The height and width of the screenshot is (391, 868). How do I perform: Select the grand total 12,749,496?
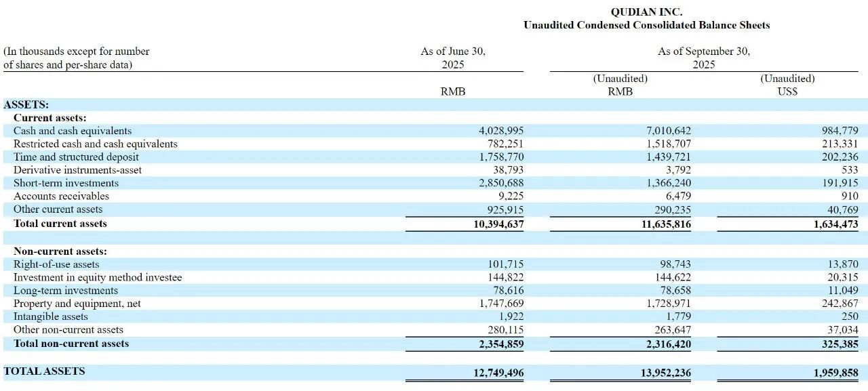[x=498, y=373]
